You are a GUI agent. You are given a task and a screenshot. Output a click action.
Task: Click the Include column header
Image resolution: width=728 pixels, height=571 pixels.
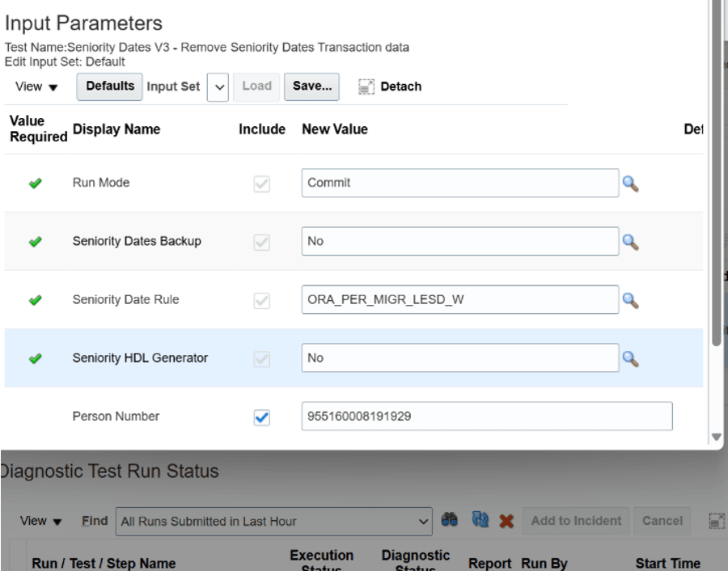pos(262,129)
